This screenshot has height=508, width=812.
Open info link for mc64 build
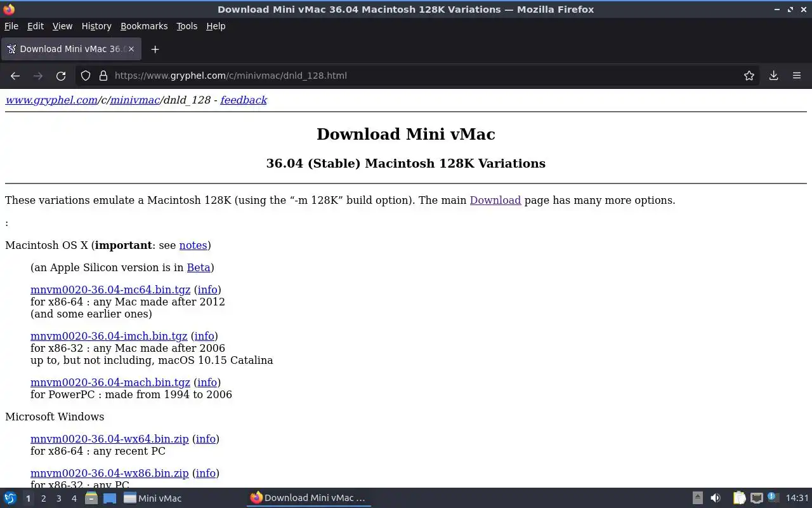point(207,290)
